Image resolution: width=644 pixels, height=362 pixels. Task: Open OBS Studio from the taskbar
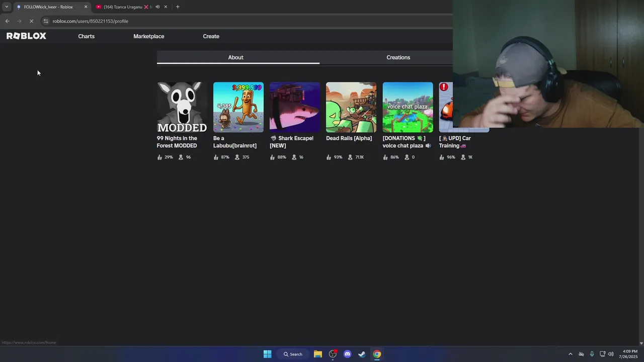pyautogui.click(x=333, y=354)
